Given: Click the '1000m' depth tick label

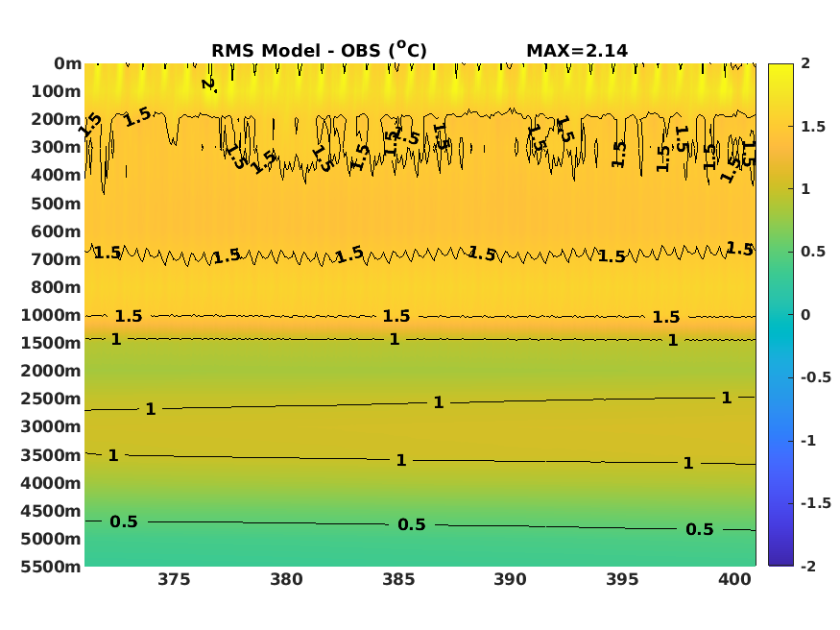Looking at the screenshot, I should [x=51, y=315].
